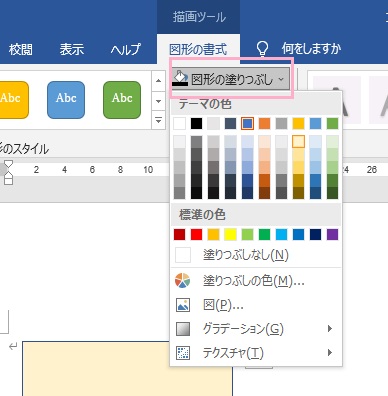Screen dimensions: 388x396
Task: Select the 図形の書式 tab
Action: tap(198, 50)
